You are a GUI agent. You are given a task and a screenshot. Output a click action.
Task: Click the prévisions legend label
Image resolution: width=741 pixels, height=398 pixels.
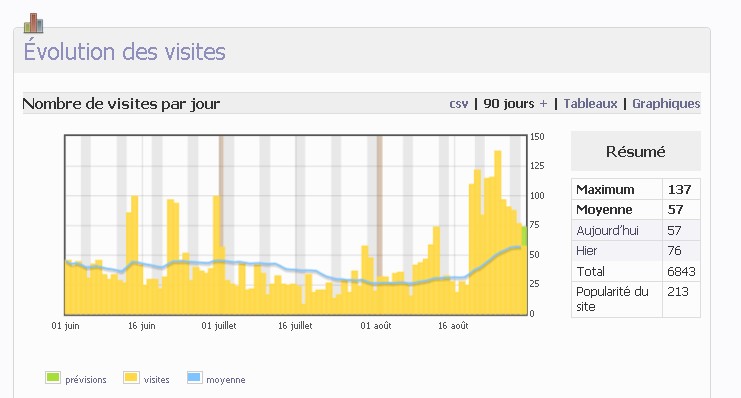click(86, 380)
